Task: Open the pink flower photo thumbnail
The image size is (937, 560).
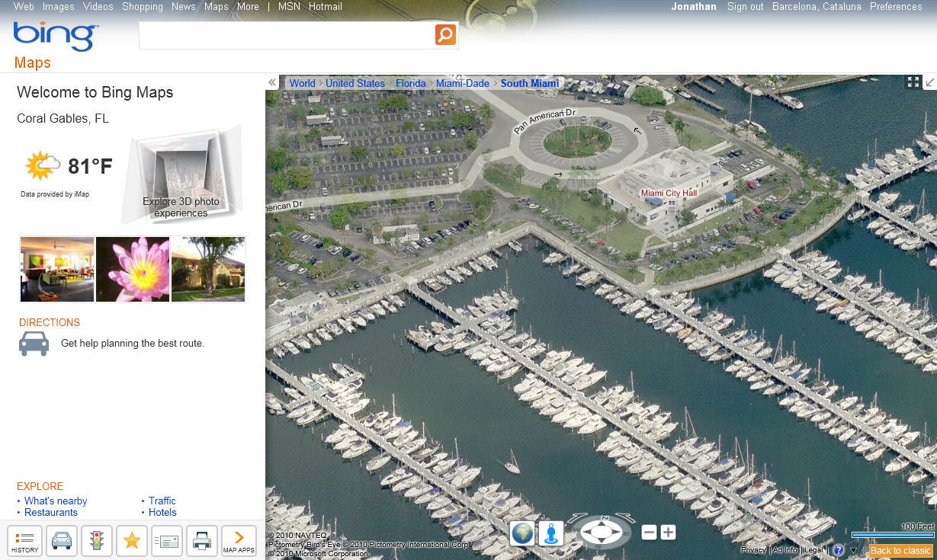Action: (133, 269)
